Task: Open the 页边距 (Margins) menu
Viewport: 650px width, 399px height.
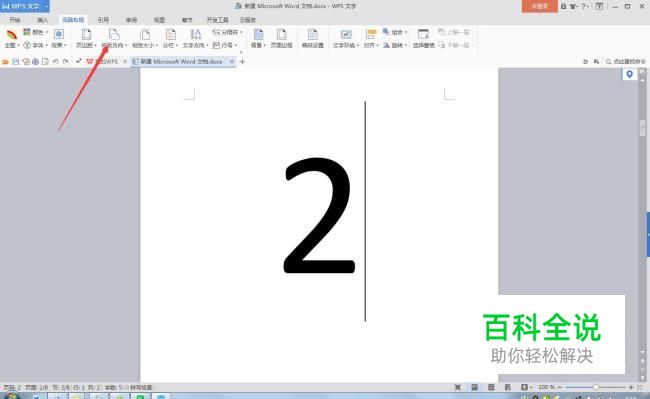Action: (x=86, y=39)
